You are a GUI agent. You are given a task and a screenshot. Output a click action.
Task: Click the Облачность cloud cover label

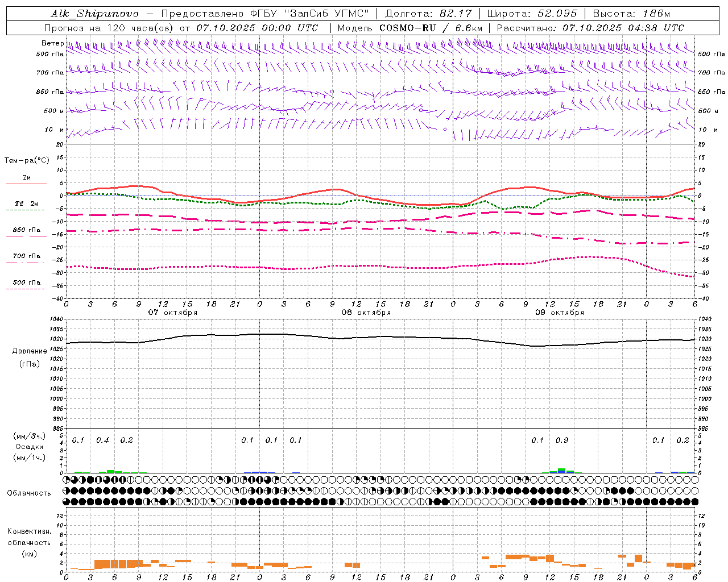28,493
